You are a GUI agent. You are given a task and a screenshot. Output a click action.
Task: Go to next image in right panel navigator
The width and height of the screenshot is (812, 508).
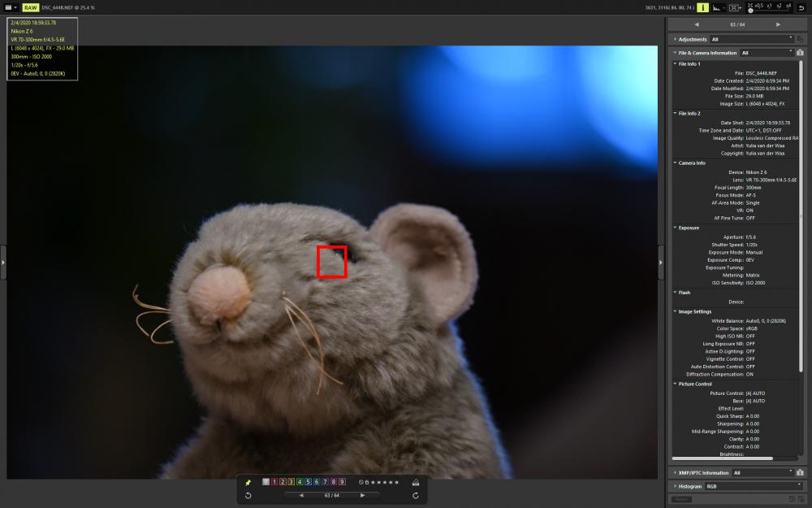[778, 24]
